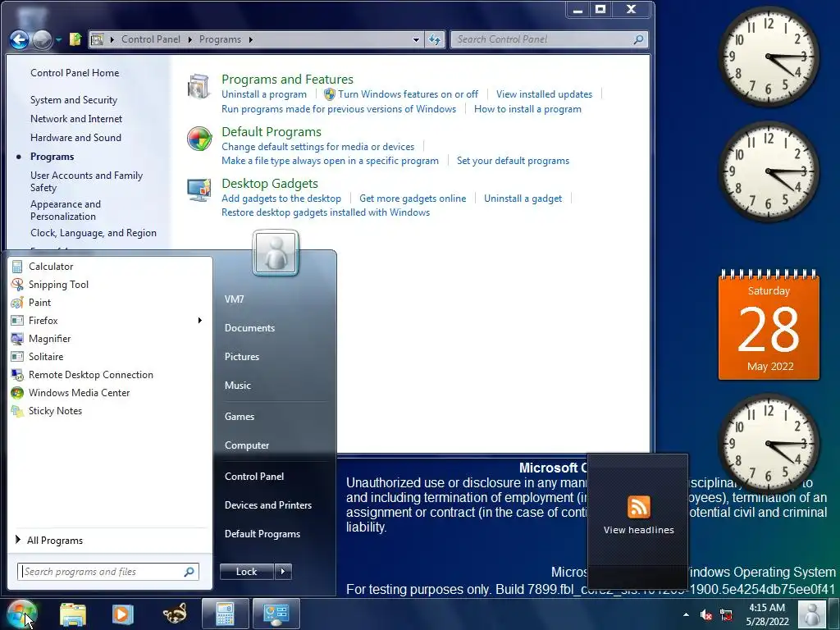Open Games from Start menu

pyautogui.click(x=239, y=417)
